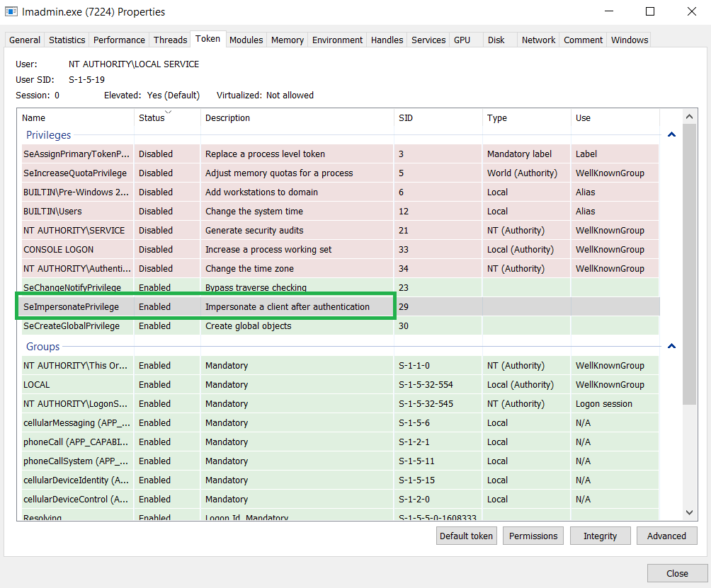Image resolution: width=711 pixels, height=588 pixels.
Task: Click the Integrity button
Action: point(600,536)
